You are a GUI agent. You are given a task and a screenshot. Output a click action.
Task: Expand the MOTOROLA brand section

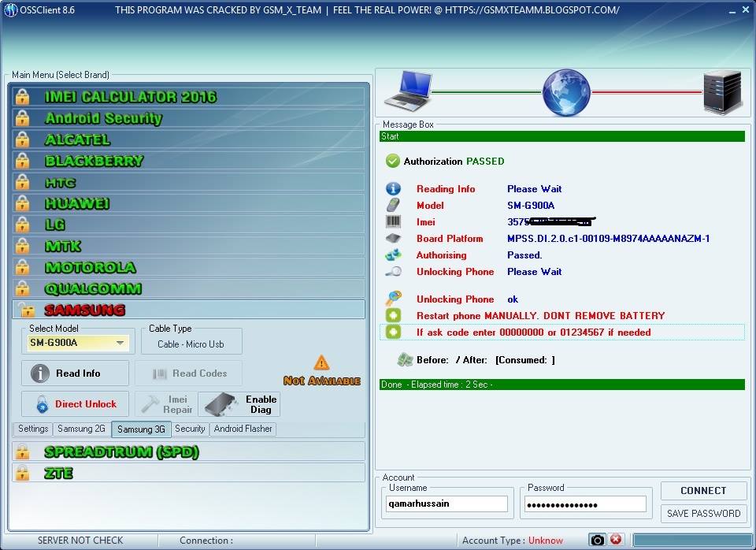tap(188, 267)
